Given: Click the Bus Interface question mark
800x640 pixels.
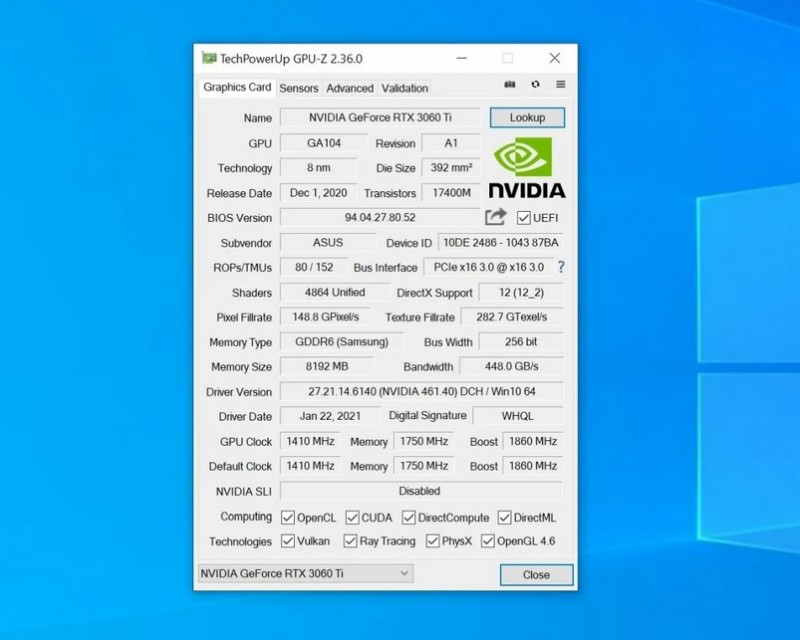Looking at the screenshot, I should 561,267.
